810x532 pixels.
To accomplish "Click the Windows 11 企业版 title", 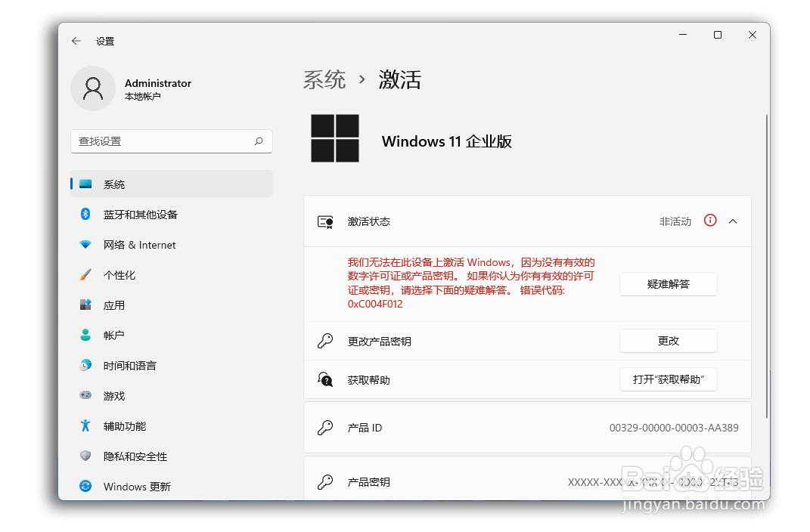I will pyautogui.click(x=447, y=141).
